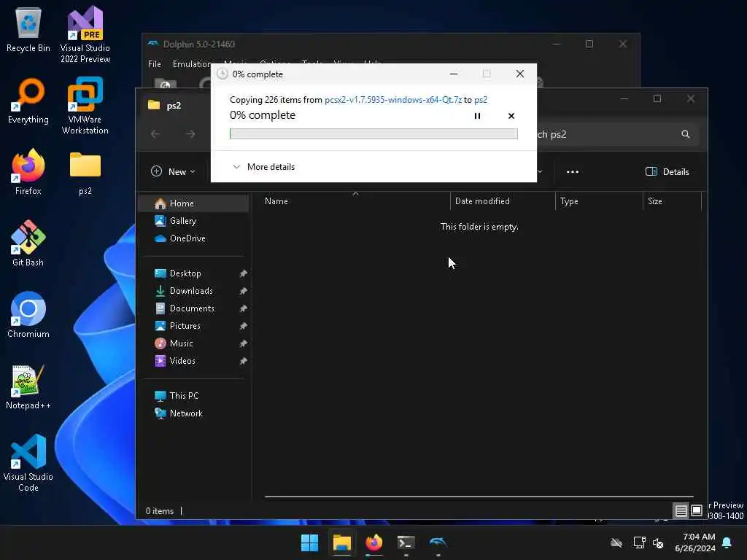Sort by the Type column header

coord(599,201)
